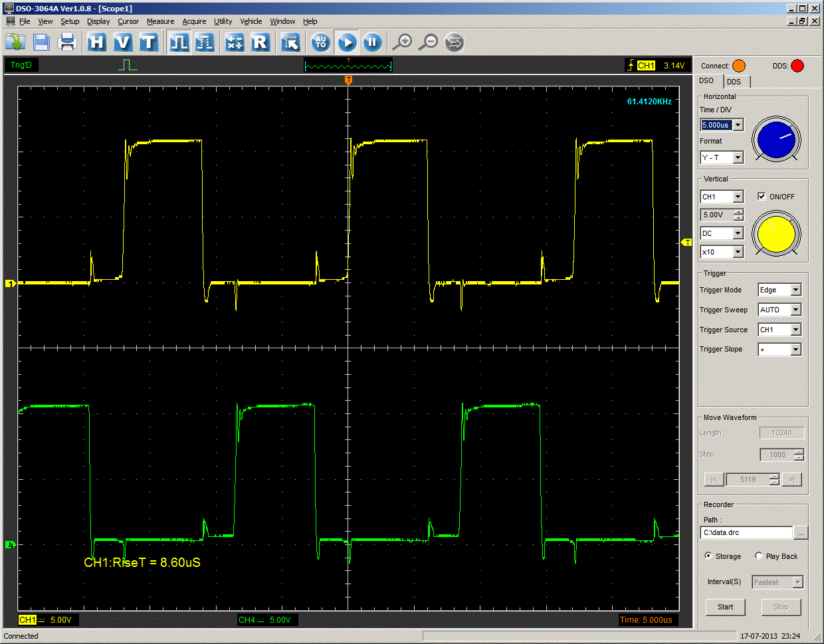Viewport: 824px width, 644px height.
Task: Click the print toolbar icon
Action: tap(67, 43)
